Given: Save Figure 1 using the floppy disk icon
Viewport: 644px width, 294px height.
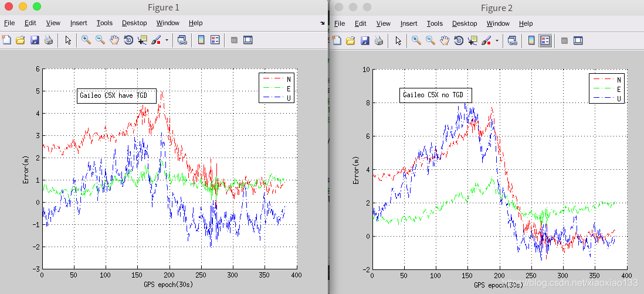Looking at the screenshot, I should (x=35, y=40).
